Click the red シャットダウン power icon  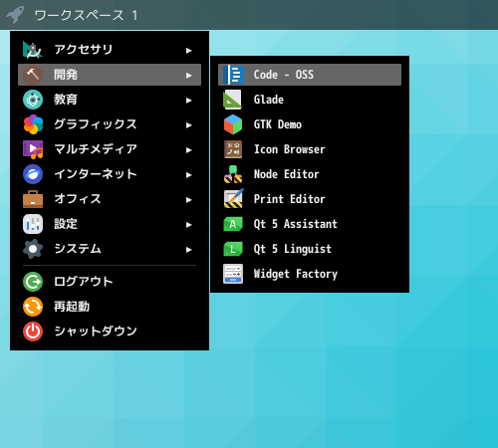[33, 332]
